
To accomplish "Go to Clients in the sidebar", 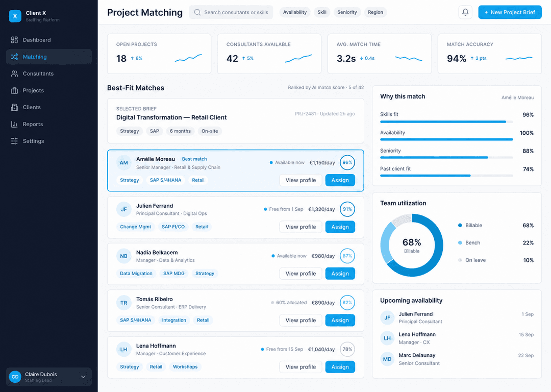I will tap(49, 108).
